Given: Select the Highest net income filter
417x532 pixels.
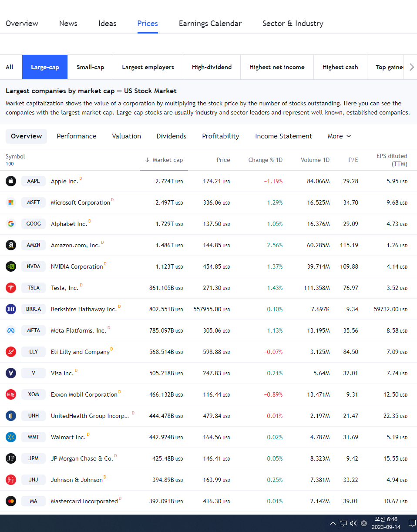Looking at the screenshot, I should click(277, 67).
